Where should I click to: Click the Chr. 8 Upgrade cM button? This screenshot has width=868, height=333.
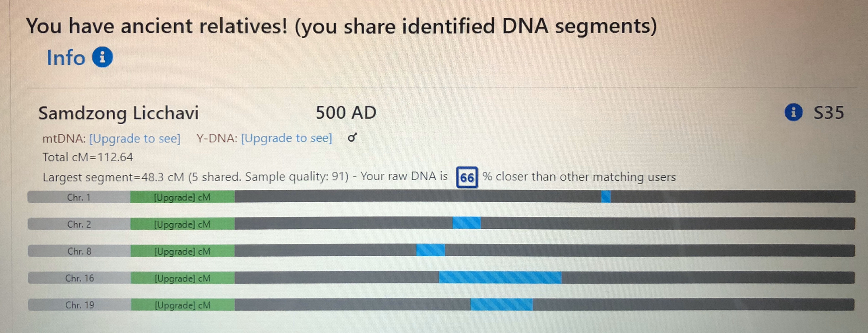182,251
